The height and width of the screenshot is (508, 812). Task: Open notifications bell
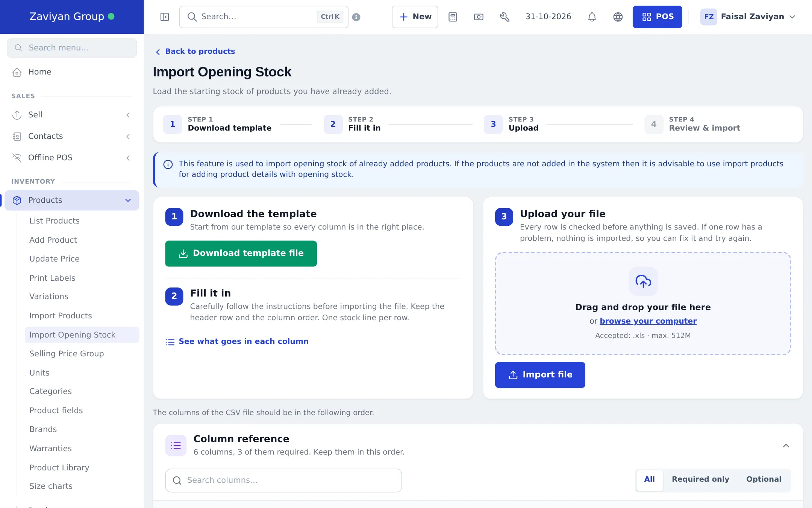(x=592, y=17)
